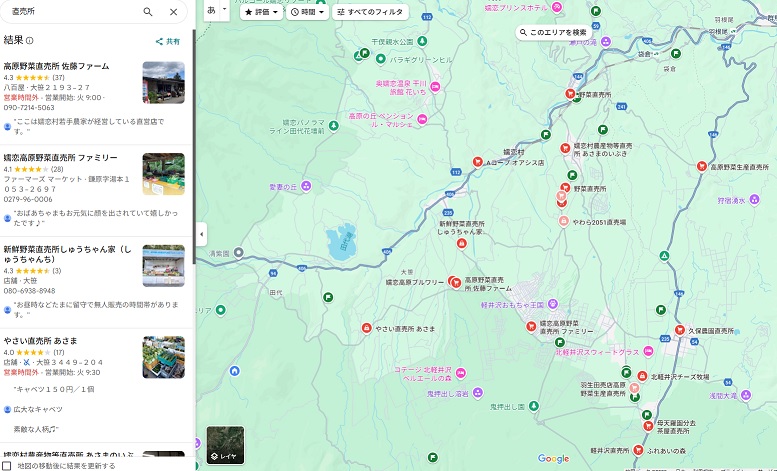Click 鬼押出し溶岩 attraction icon

478,393
